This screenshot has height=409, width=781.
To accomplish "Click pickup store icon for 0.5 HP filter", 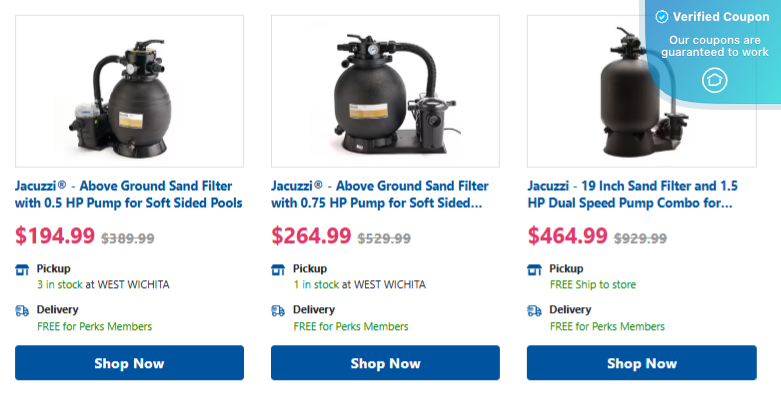I will click(x=22, y=269).
